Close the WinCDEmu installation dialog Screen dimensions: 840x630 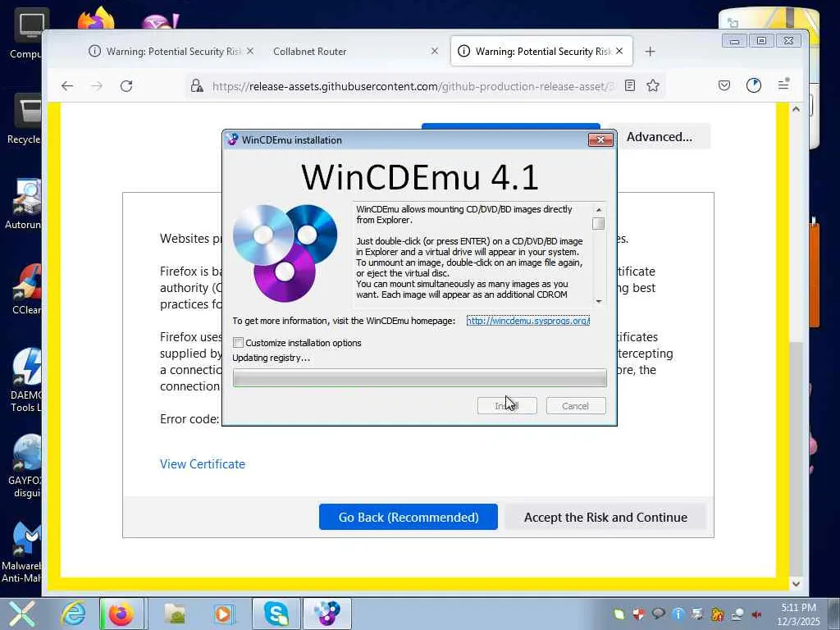(x=600, y=139)
